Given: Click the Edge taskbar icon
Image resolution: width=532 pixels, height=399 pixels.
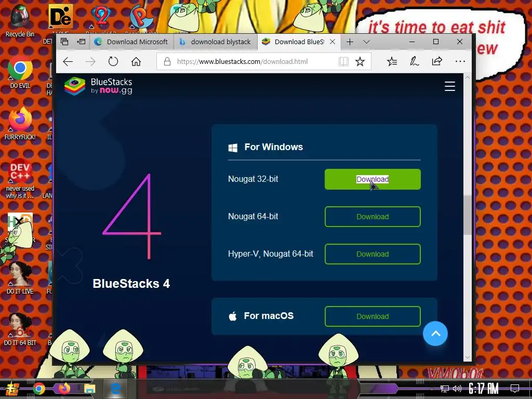Looking at the screenshot, I should pyautogui.click(x=115, y=389).
